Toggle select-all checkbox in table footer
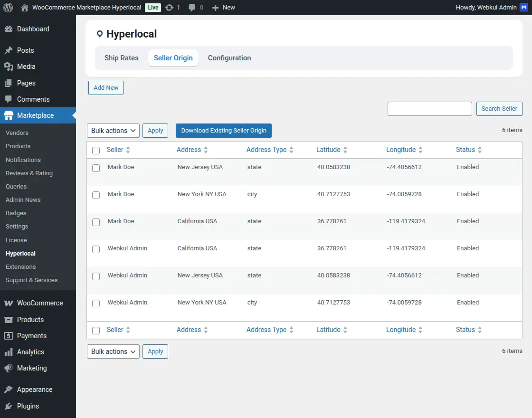Image resolution: width=532 pixels, height=418 pixels. click(x=96, y=331)
